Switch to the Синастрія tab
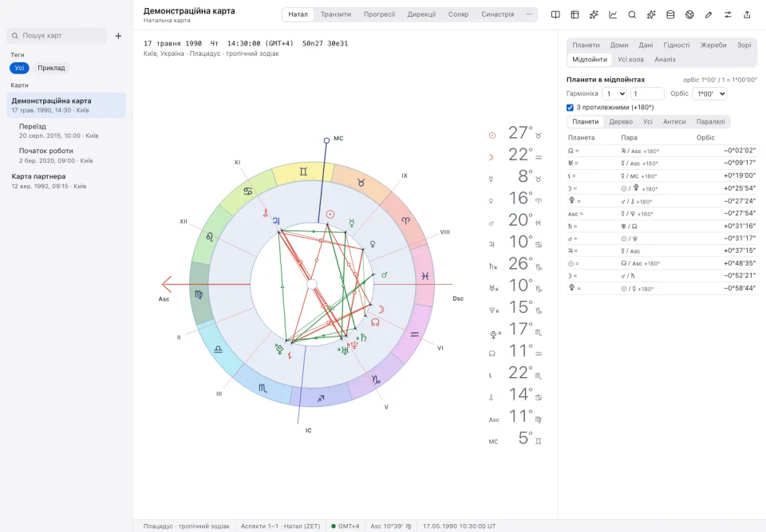Viewport: 766px width, 532px height. [x=497, y=14]
